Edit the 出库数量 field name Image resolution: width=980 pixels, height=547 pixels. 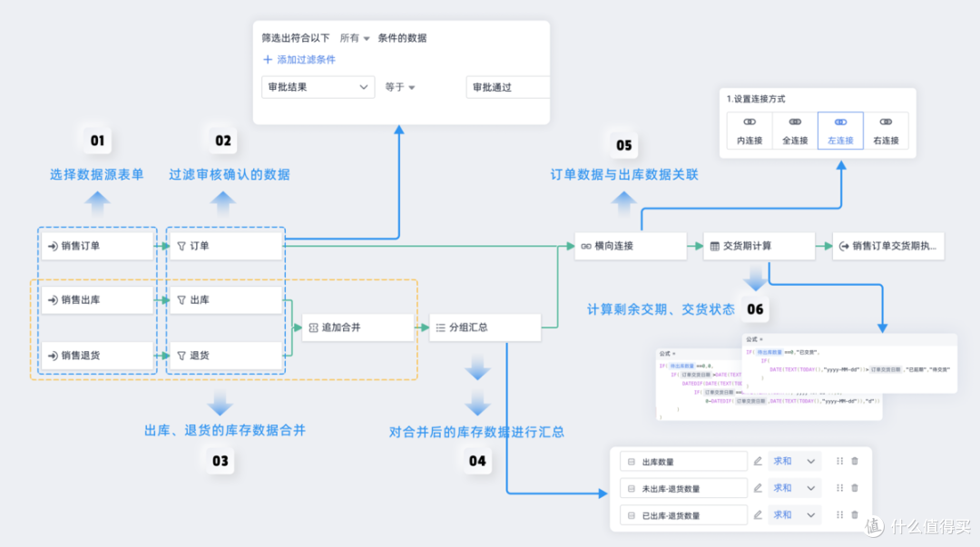pos(758,462)
